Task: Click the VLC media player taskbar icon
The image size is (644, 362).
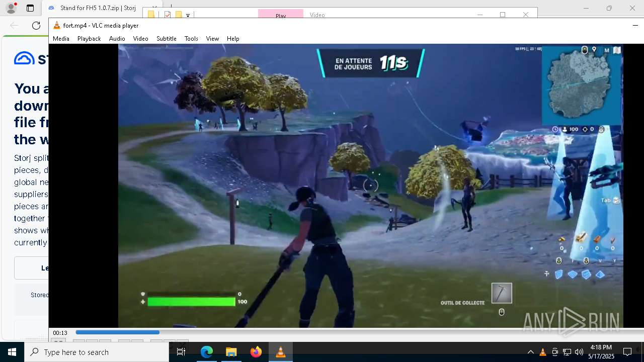Action: 281,352
